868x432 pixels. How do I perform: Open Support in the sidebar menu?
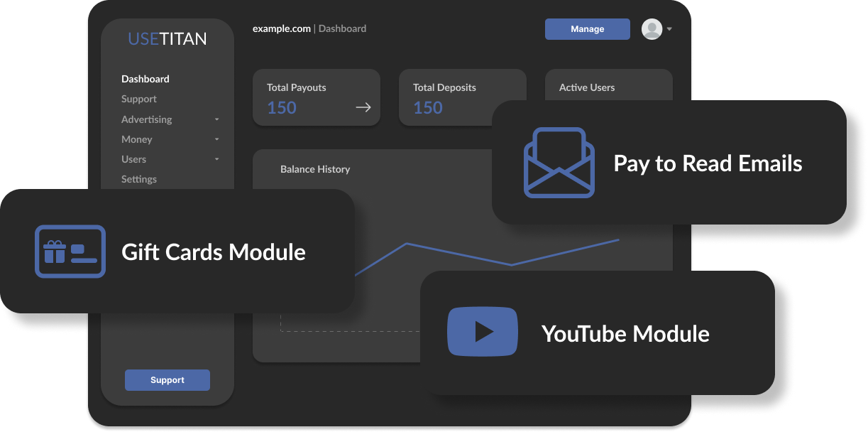tap(139, 99)
